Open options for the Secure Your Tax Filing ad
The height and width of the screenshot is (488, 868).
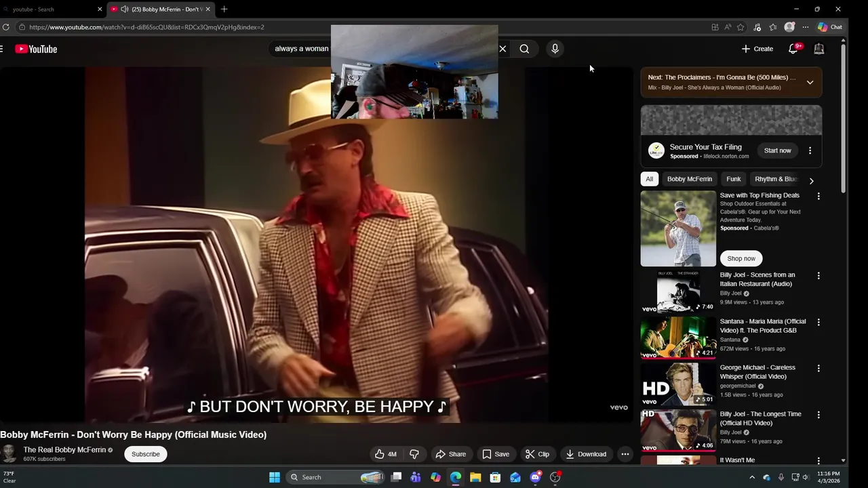pos(810,150)
